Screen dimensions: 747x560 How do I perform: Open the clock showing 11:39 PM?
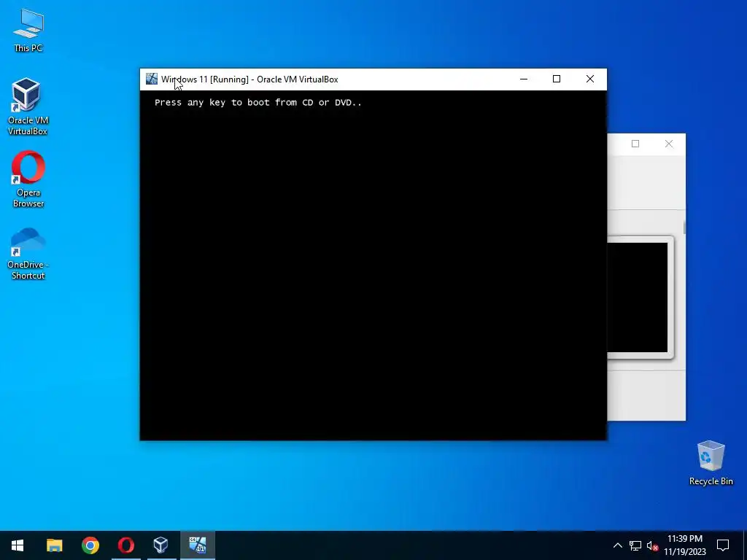684,545
